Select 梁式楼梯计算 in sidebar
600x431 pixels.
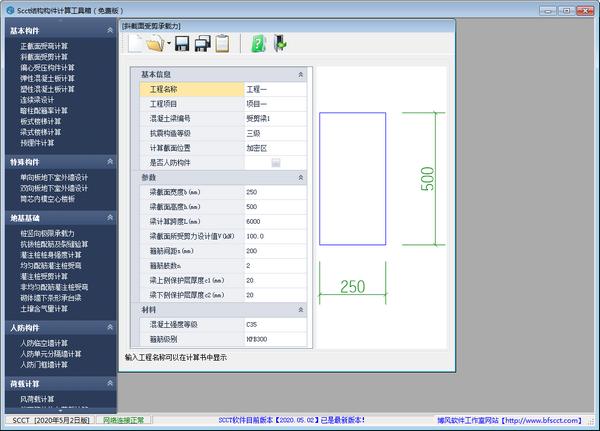pos(41,132)
